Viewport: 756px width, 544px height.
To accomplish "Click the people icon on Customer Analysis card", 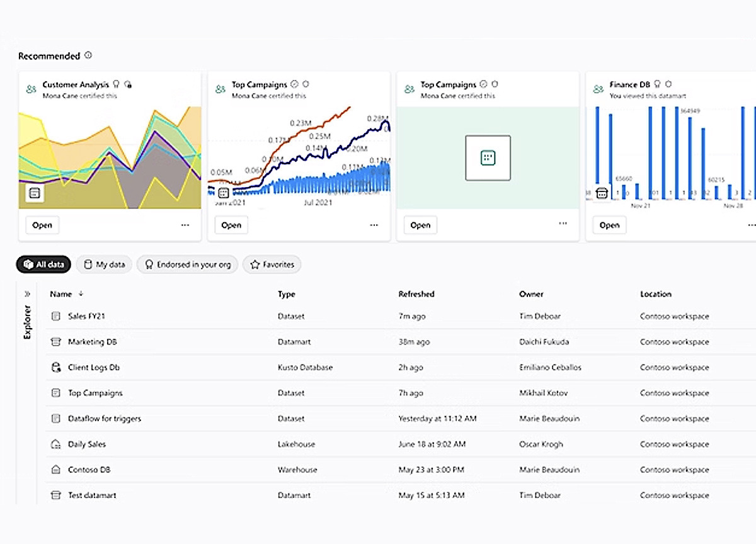I will point(31,89).
